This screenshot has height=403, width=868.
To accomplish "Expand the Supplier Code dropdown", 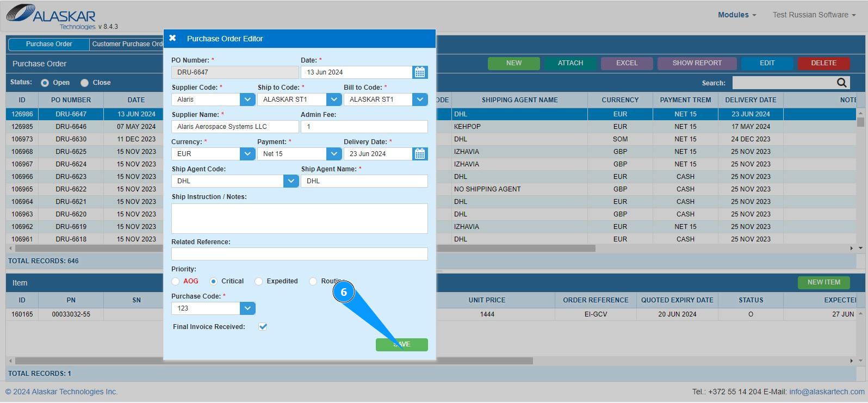I will [247, 100].
